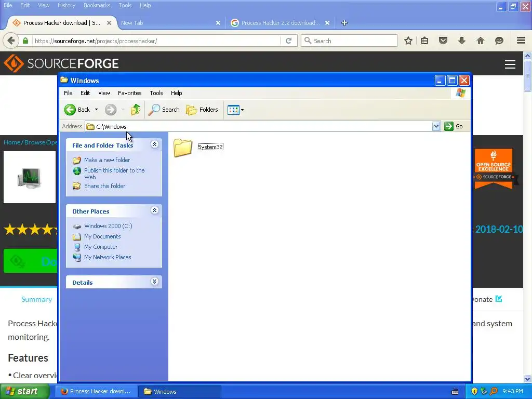
Task: Switch to Process Hacker taskbar button
Action: coord(96,391)
